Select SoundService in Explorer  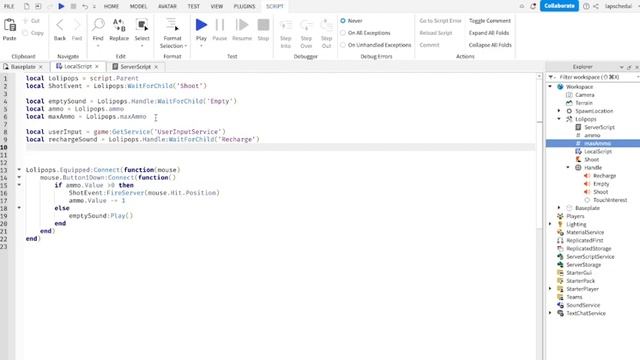click(x=583, y=305)
